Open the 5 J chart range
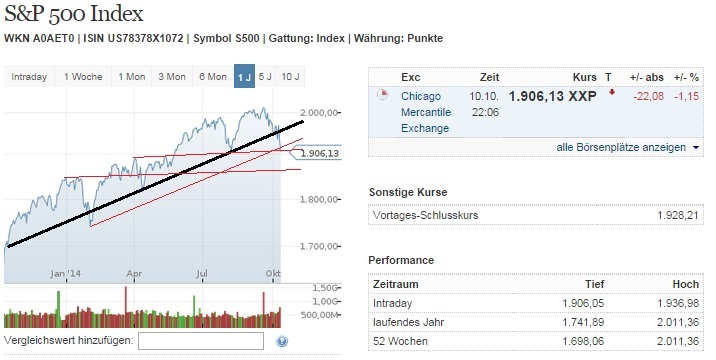Viewport: 716px width, 360px height. pos(265,77)
